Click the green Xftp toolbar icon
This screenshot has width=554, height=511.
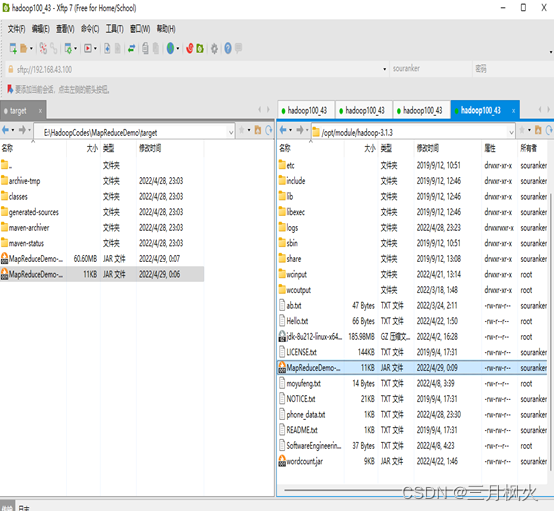(x=200, y=48)
